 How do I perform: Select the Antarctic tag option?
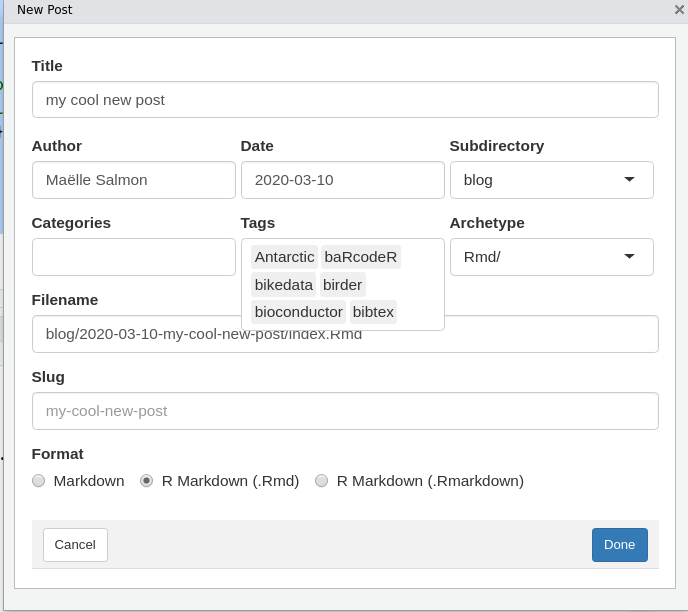284,257
